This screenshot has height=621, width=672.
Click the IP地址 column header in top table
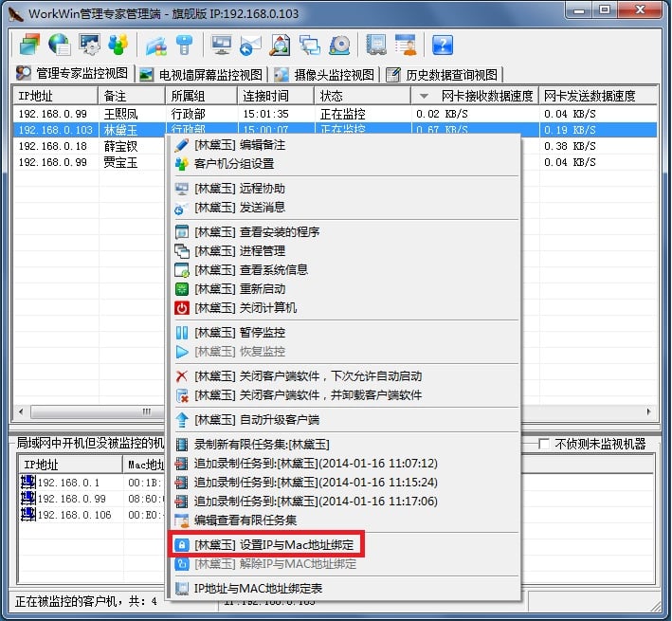[56, 96]
